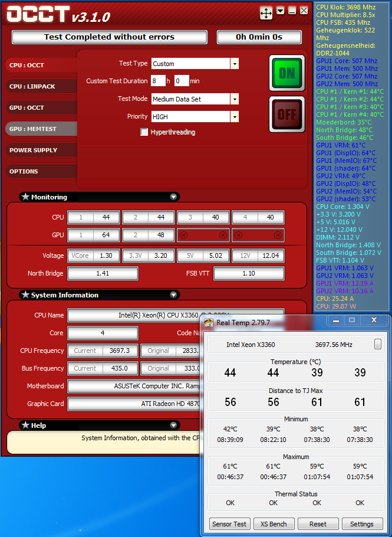Image resolution: width=392 pixels, height=537 pixels.
Task: Stop the test with the red OFF button
Action: [x=286, y=114]
